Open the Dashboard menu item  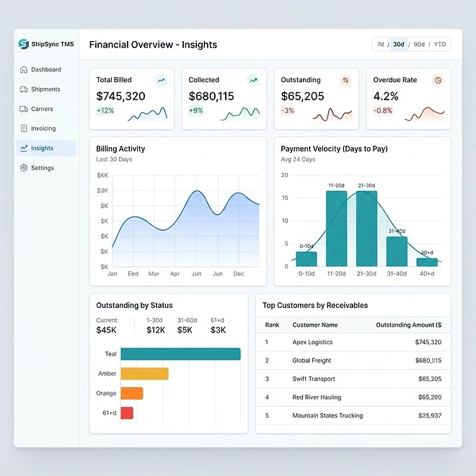click(46, 69)
